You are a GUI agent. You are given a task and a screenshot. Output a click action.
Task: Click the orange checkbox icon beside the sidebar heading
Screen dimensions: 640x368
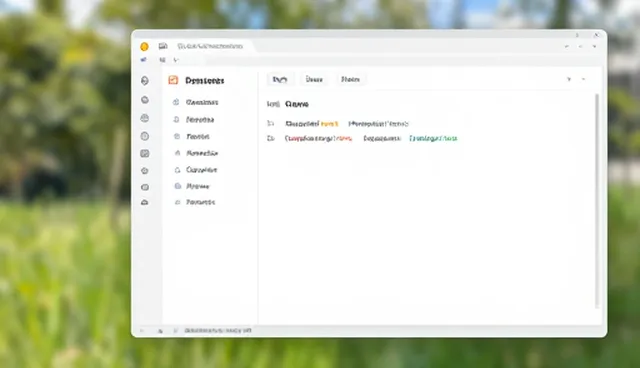[x=173, y=80]
